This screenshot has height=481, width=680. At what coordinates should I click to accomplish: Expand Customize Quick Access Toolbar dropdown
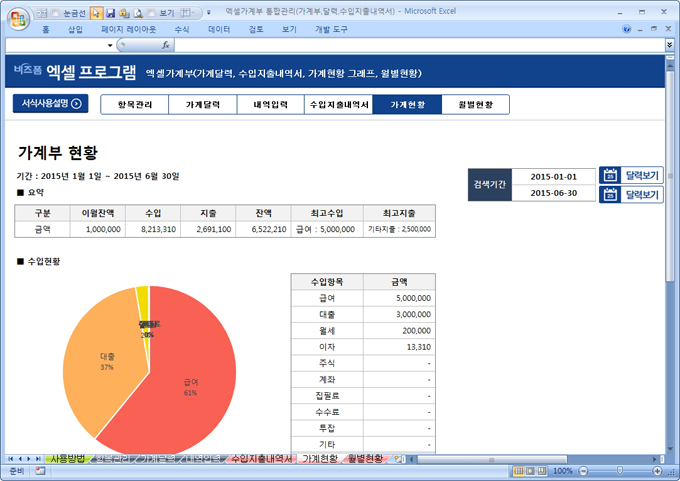point(209,13)
